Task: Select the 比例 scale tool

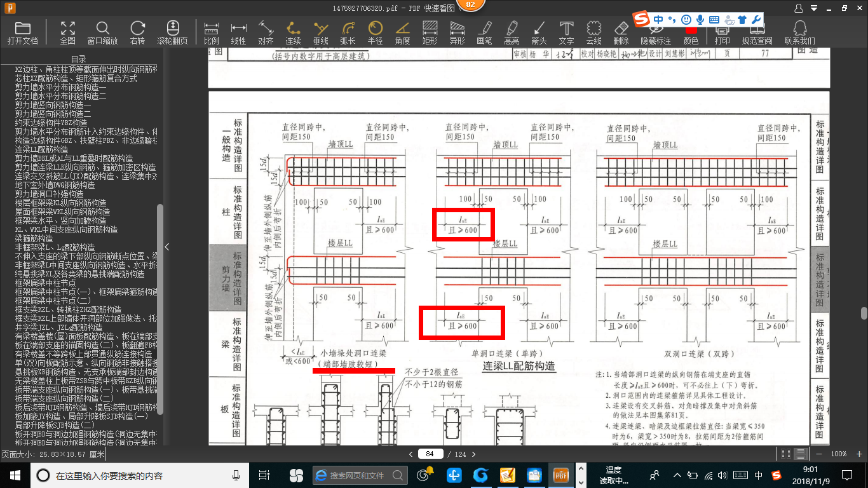Action: pyautogui.click(x=212, y=32)
